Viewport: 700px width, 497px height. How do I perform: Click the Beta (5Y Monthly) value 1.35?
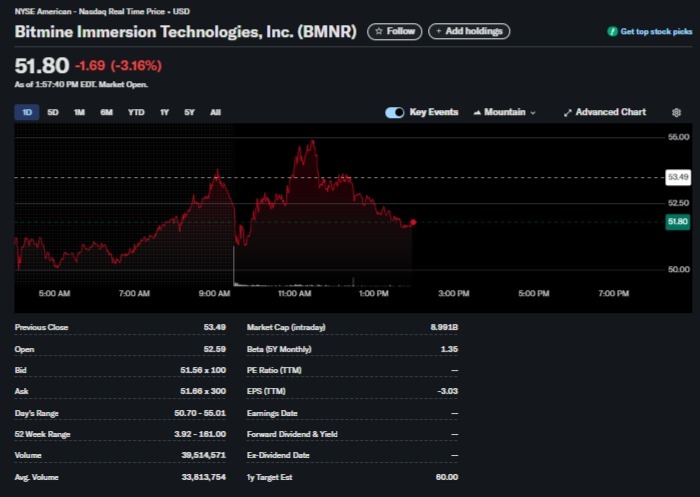[x=450, y=349]
